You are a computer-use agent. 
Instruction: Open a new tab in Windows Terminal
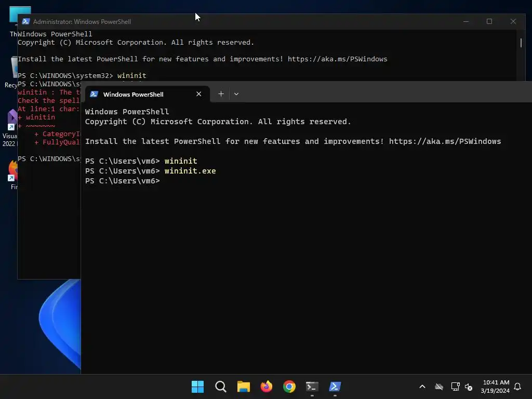click(x=221, y=94)
